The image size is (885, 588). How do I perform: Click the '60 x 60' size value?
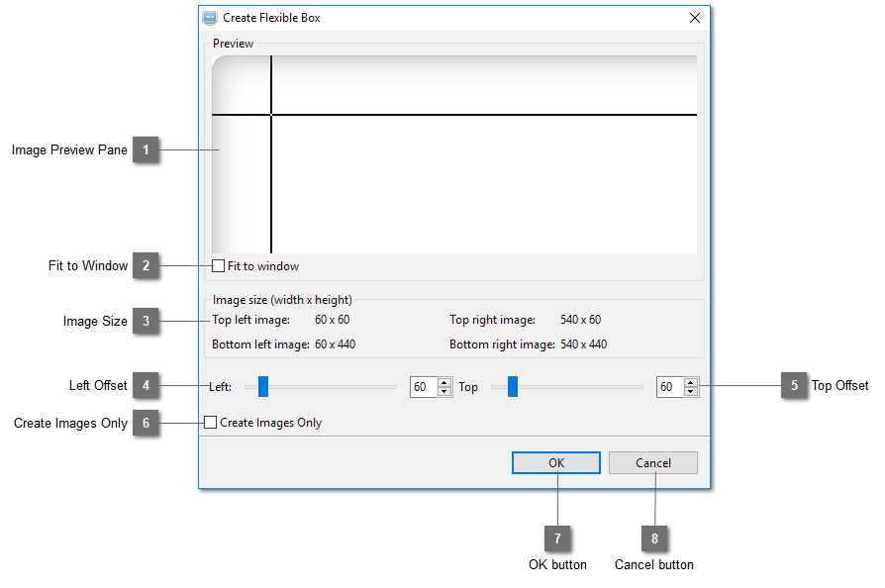click(333, 320)
